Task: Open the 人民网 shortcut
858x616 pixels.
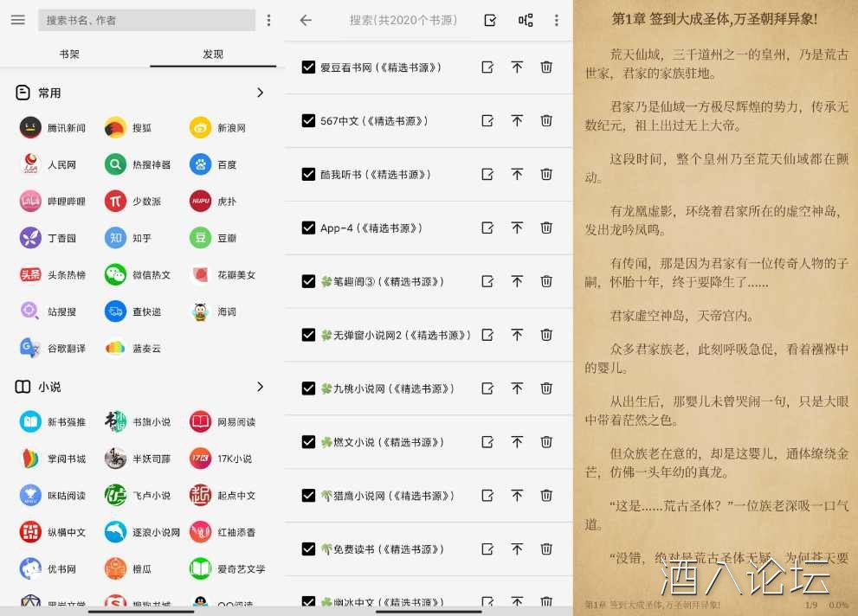Action: (x=48, y=164)
